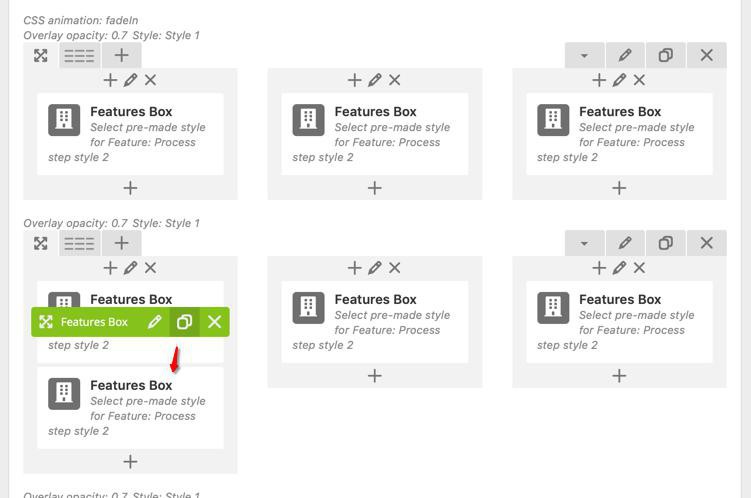
Task: Append element below first row's left column
Action: click(x=130, y=188)
